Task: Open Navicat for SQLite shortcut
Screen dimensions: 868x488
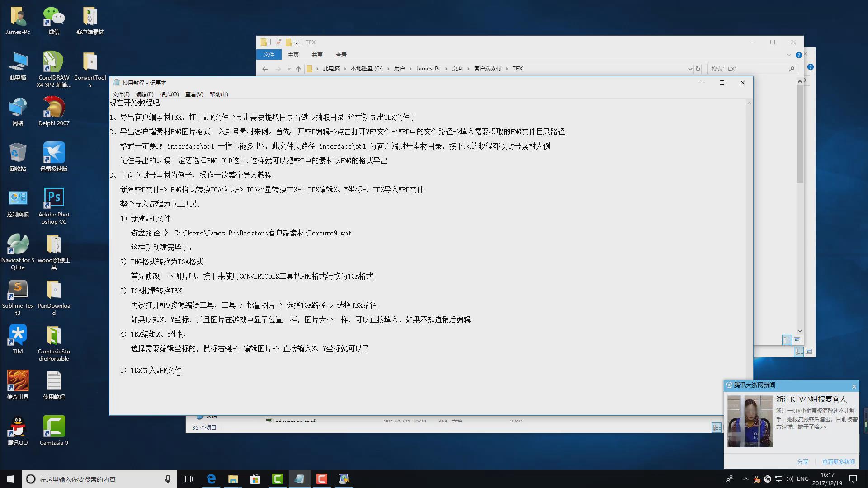Action: (x=18, y=245)
